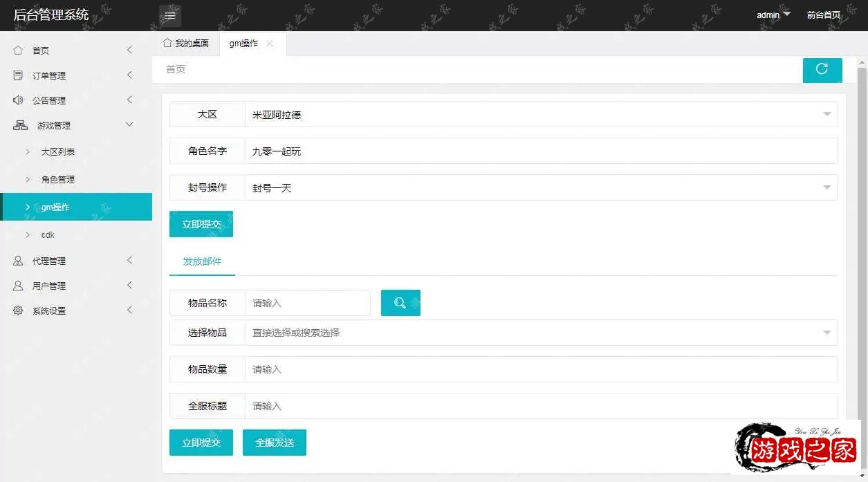Open the 前台首页 link
This screenshot has width=868, height=482.
coord(823,15)
